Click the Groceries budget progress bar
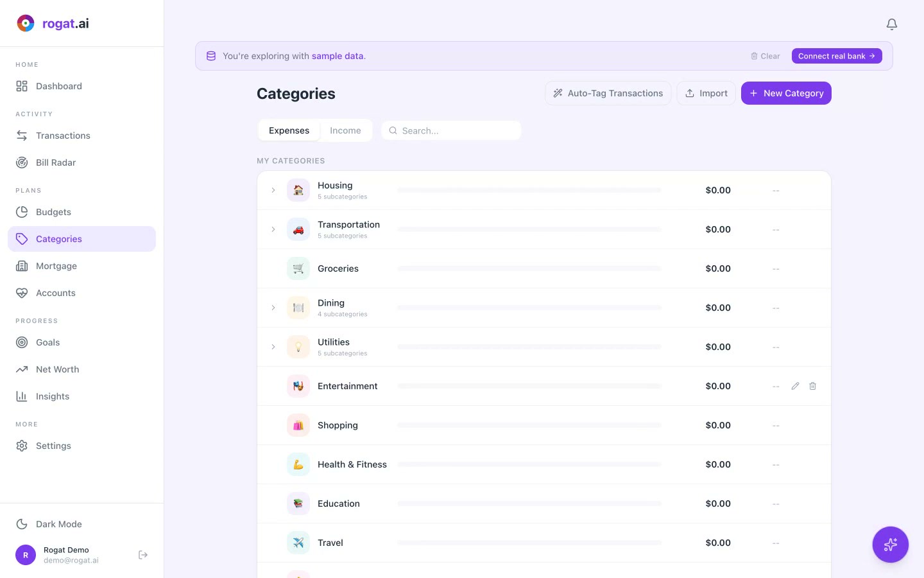 point(529,268)
